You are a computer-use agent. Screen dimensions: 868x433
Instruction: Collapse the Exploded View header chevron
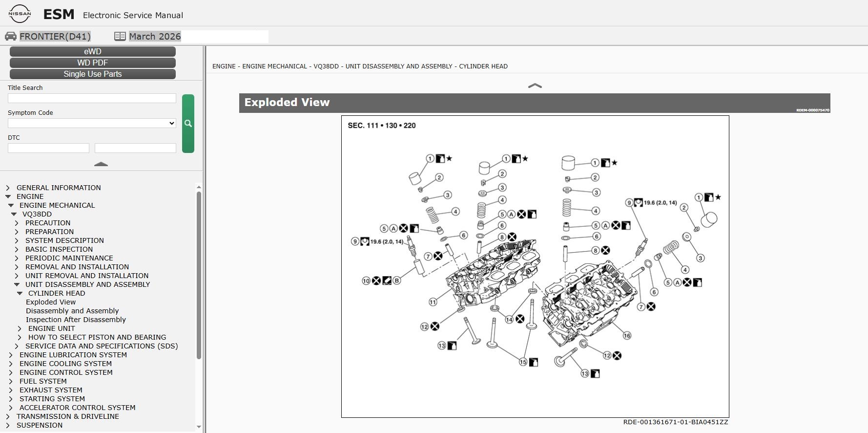click(x=535, y=86)
